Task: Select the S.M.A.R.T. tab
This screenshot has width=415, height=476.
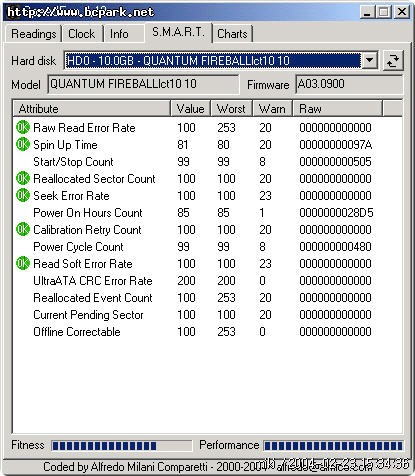Action: tap(178, 32)
